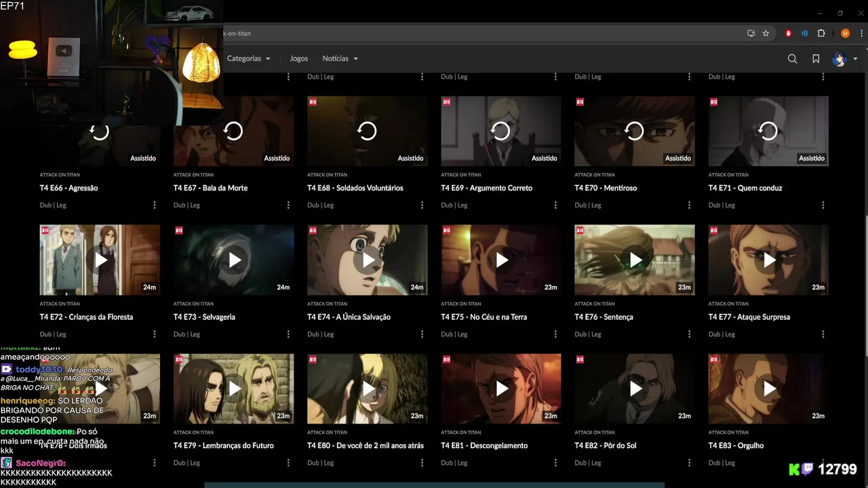Play episode E82 Pôr do Sol
868x488 pixels.
tap(634, 389)
